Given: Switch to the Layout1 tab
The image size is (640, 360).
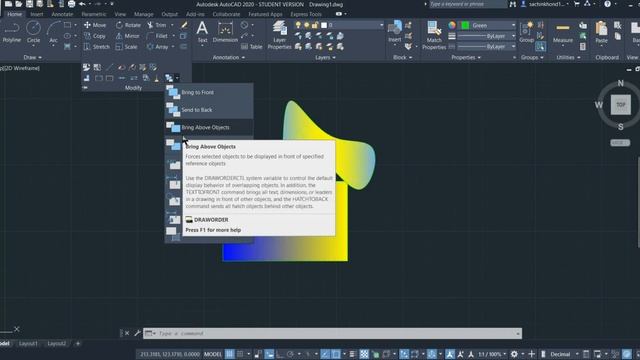Looking at the screenshot, I should click(28, 344).
